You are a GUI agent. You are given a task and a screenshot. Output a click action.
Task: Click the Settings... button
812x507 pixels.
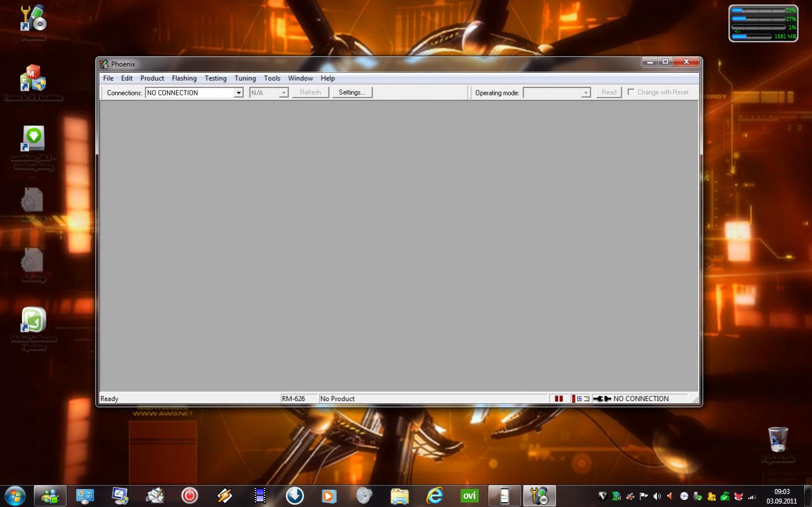352,92
